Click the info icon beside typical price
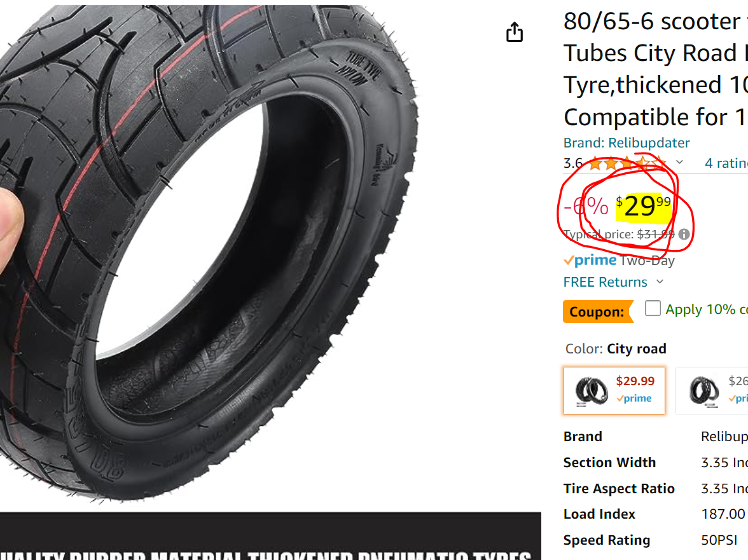 pyautogui.click(x=684, y=234)
